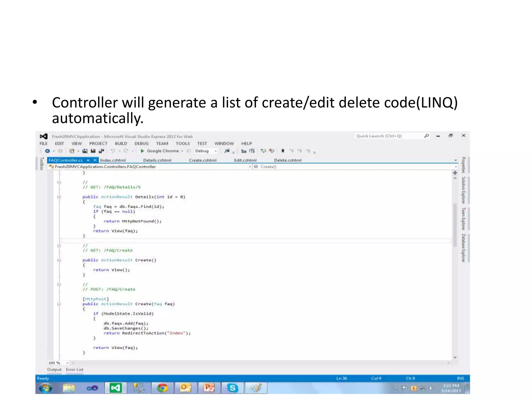The width and height of the screenshot is (532, 399).
Task: Open the Solution Explorer side tab
Action: (x=463, y=190)
